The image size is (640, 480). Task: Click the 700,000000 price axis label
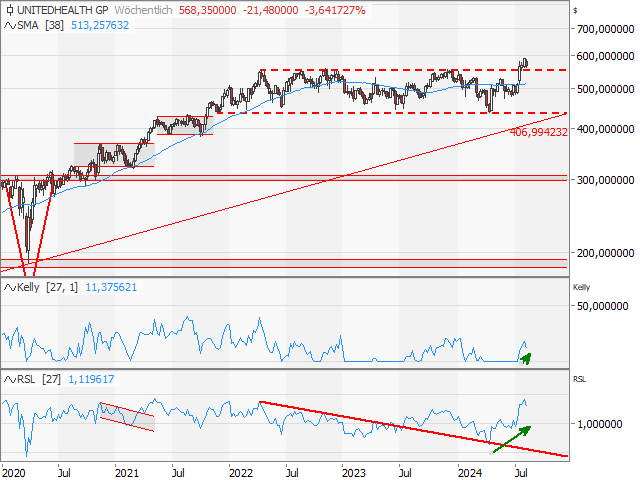pos(605,29)
